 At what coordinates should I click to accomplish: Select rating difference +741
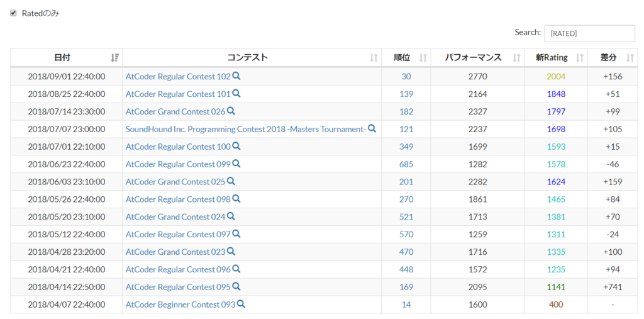[x=613, y=287]
